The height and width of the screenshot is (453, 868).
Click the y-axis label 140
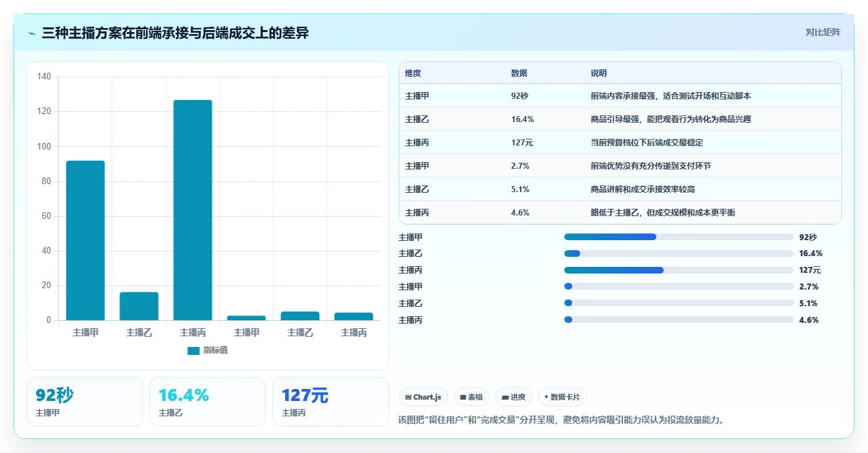click(44, 77)
